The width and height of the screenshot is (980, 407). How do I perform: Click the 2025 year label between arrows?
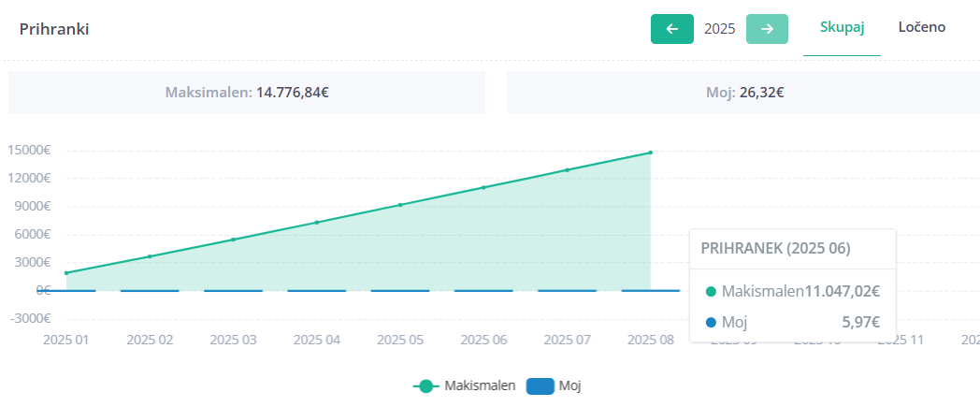pyautogui.click(x=719, y=29)
